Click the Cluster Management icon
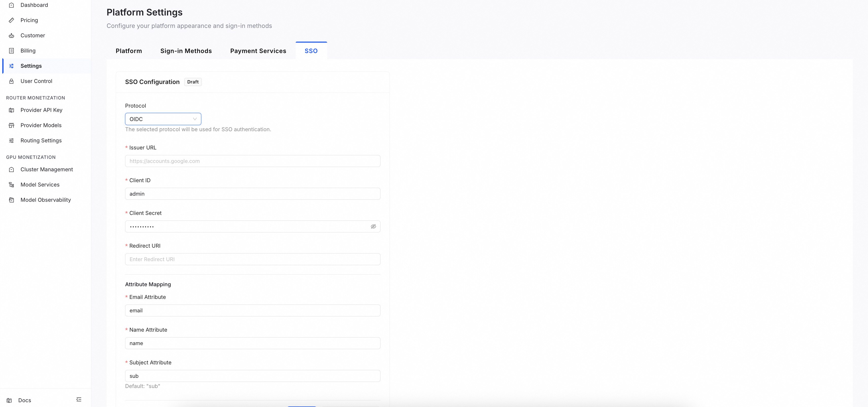The height and width of the screenshot is (407, 868). [11, 169]
